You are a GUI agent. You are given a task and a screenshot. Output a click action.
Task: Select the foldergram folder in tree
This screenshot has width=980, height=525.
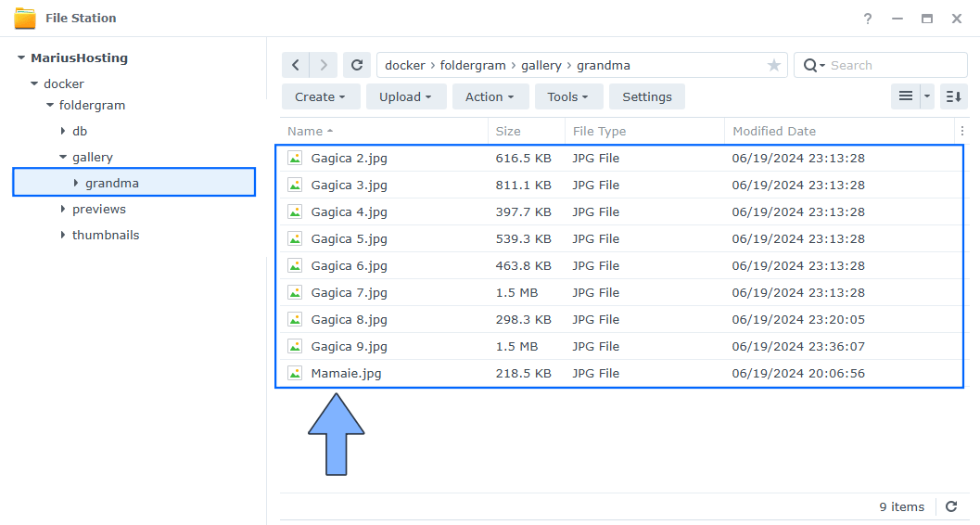coord(92,106)
